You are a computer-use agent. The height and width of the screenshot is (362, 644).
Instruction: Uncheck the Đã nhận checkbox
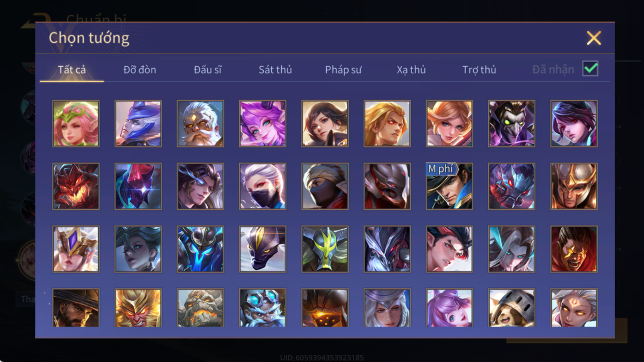click(590, 69)
